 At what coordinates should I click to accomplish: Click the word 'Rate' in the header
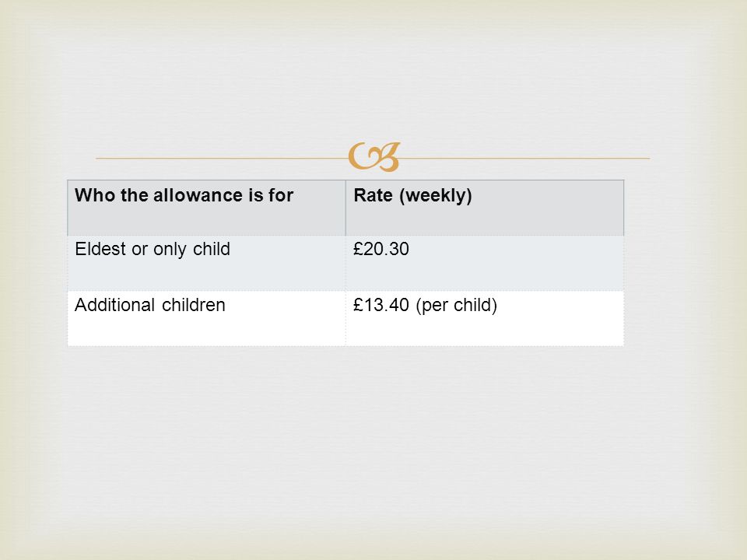pyautogui.click(x=373, y=195)
